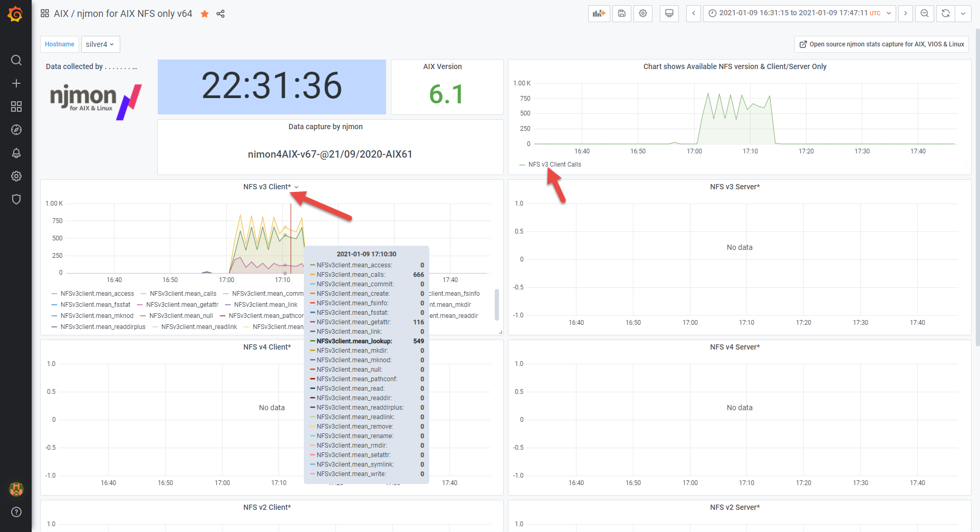Click the NFS v3 Server* panel title
This screenshot has height=532, width=980.
(x=735, y=187)
